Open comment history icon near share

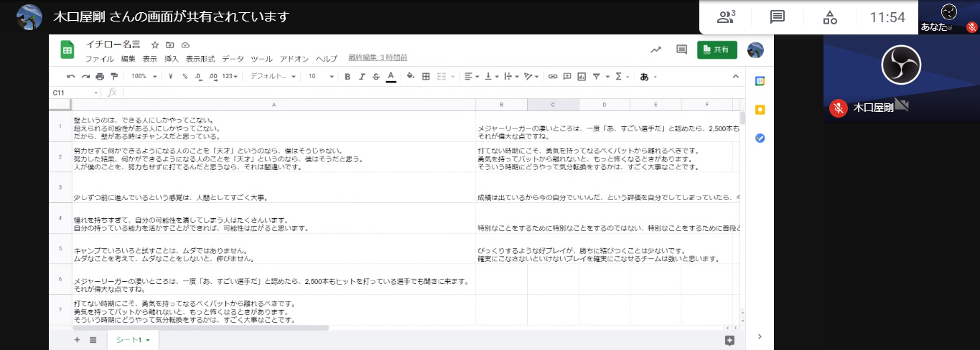(681, 49)
